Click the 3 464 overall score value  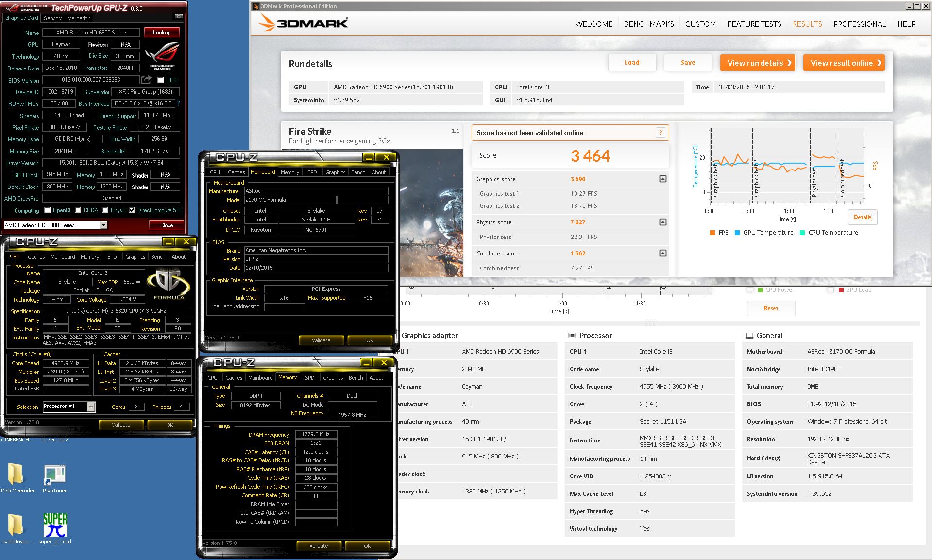pos(590,156)
